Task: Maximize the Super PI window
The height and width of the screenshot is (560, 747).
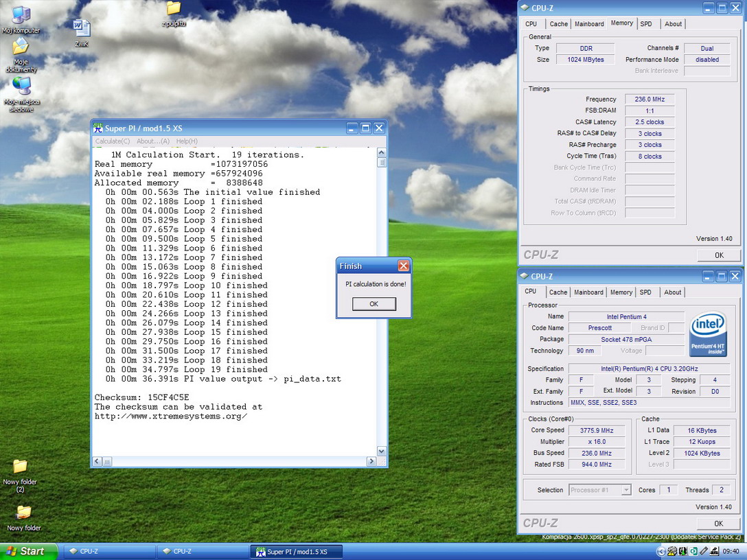Action: (365, 128)
